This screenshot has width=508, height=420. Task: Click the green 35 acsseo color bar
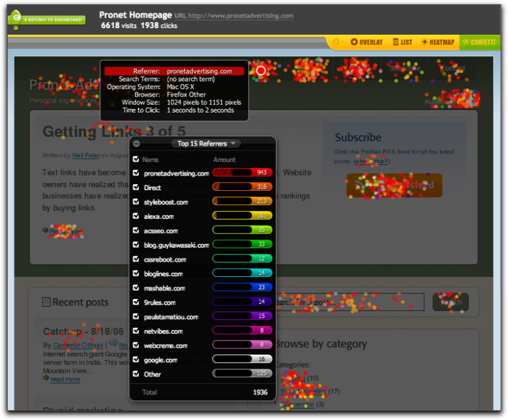(242, 230)
